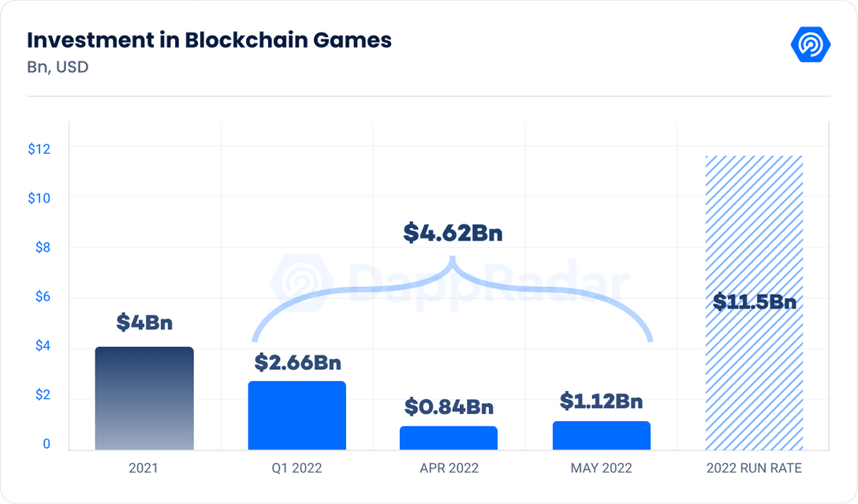Click the Investment in Blockchain Games title
The height and width of the screenshot is (504, 858).
pyautogui.click(x=209, y=40)
